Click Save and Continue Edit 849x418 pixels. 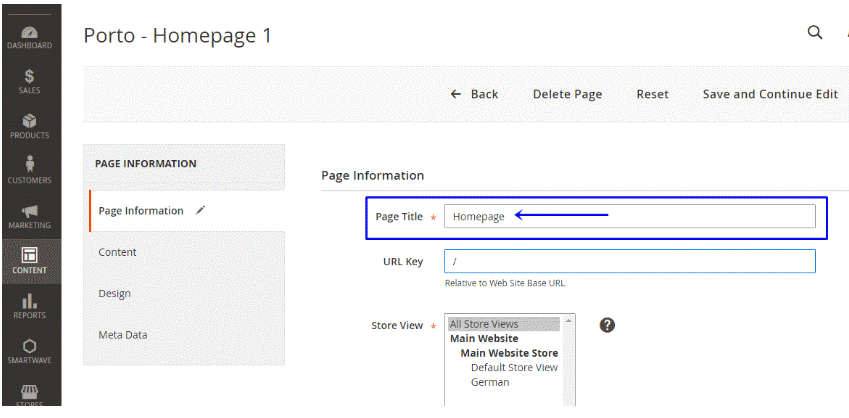click(770, 94)
